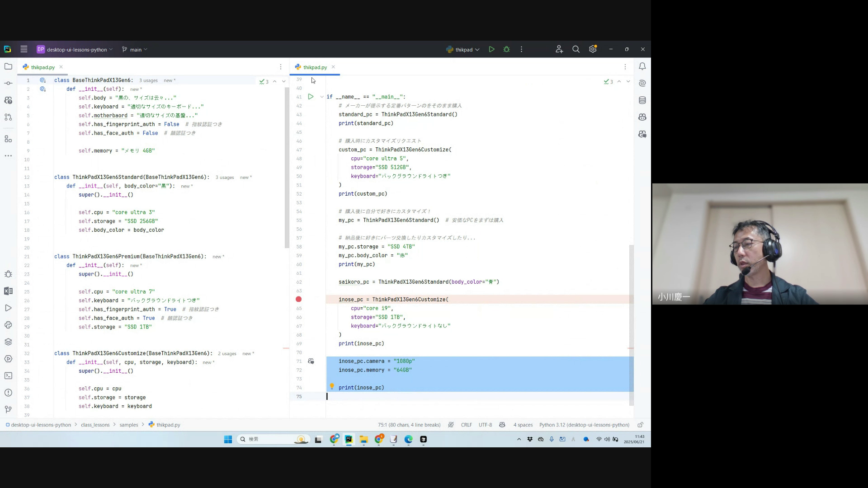The width and height of the screenshot is (868, 488).
Task: Click the Search Everywhere magnifier icon
Action: 576,49
